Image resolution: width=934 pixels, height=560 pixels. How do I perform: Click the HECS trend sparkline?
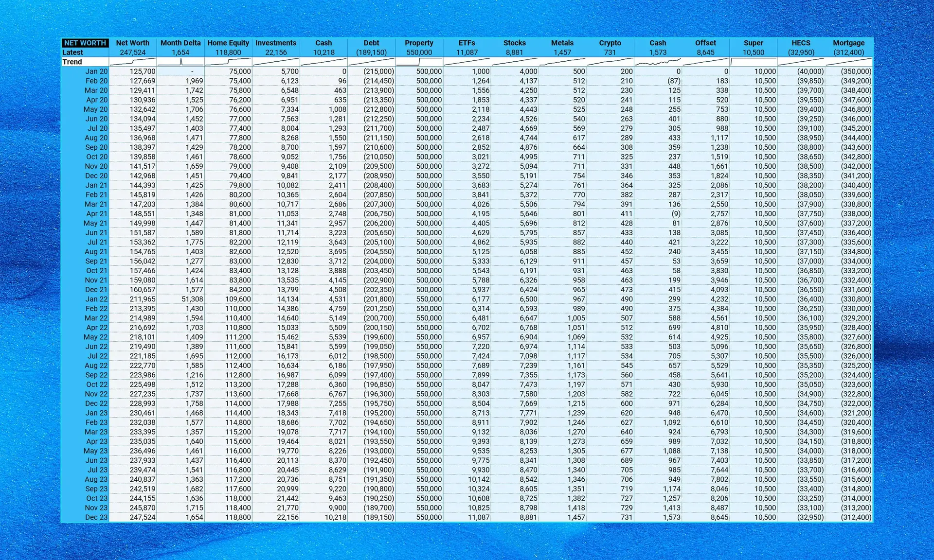pyautogui.click(x=801, y=62)
